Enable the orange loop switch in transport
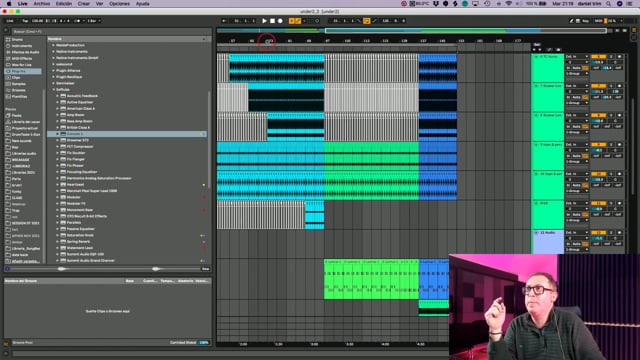 point(367,21)
